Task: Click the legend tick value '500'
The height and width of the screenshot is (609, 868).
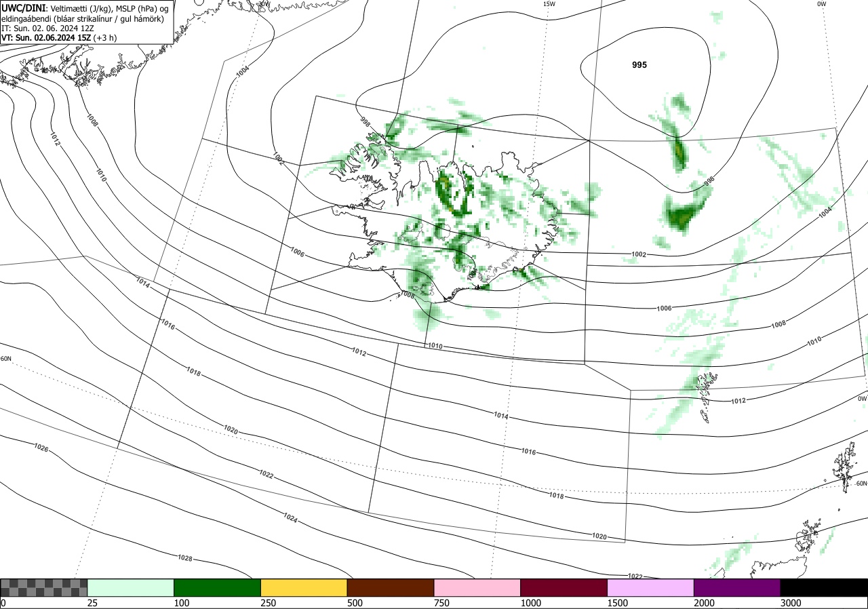Action: (x=355, y=603)
